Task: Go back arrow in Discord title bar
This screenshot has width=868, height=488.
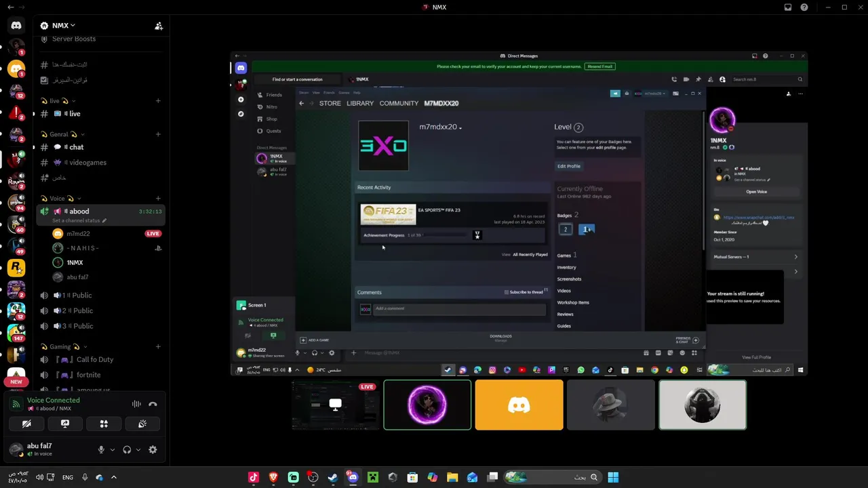Action: pos(10,7)
